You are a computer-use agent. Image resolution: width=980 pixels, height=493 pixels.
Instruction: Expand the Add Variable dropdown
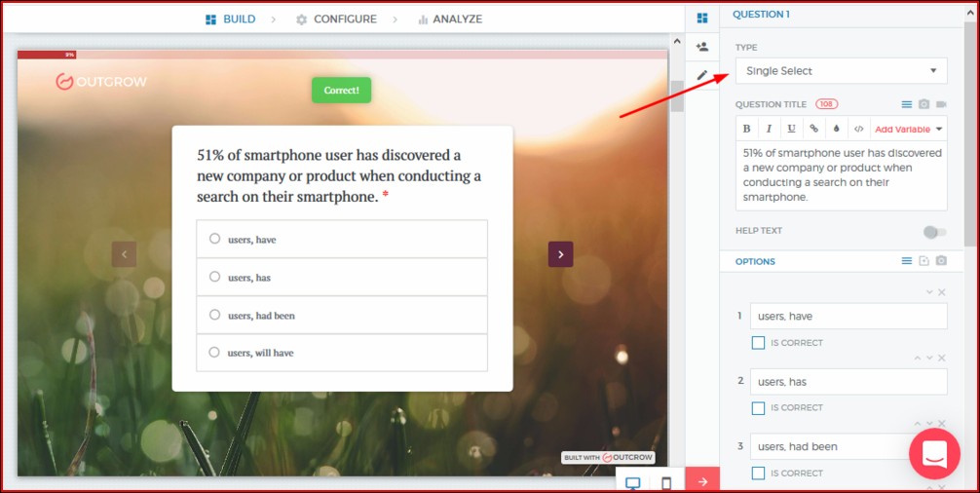coord(909,129)
